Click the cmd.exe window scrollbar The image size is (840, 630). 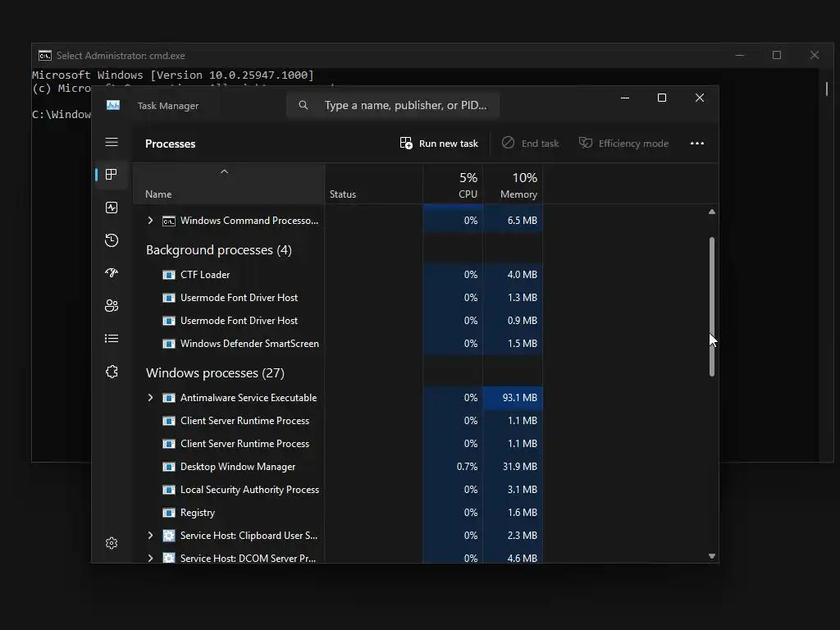827,89
